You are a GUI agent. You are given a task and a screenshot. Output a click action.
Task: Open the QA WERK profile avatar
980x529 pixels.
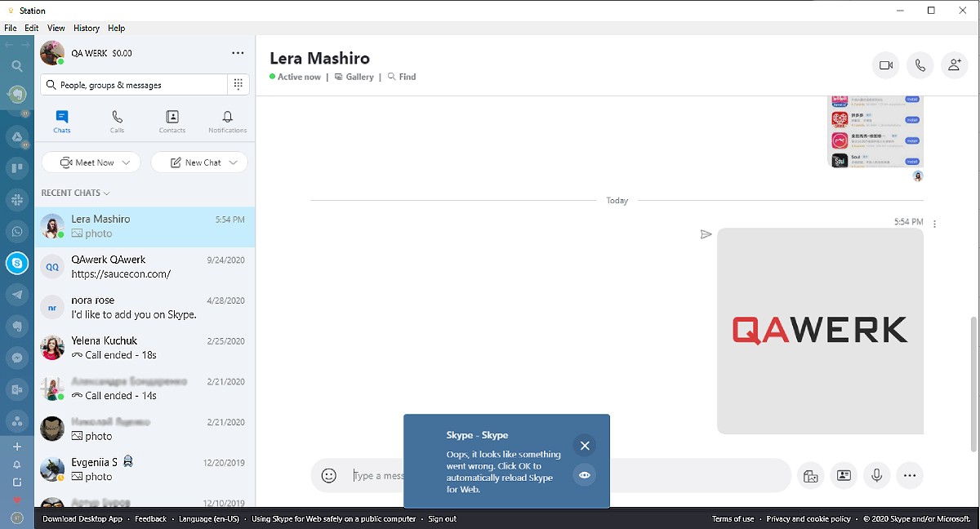[52, 53]
